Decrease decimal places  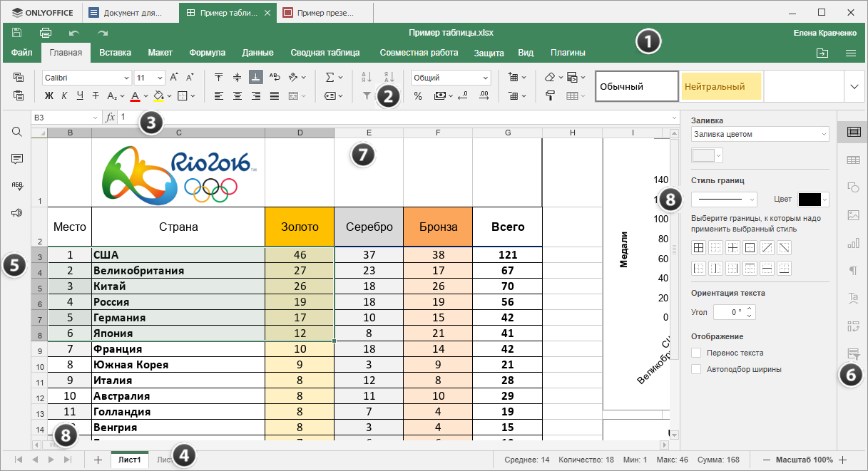[x=463, y=95]
